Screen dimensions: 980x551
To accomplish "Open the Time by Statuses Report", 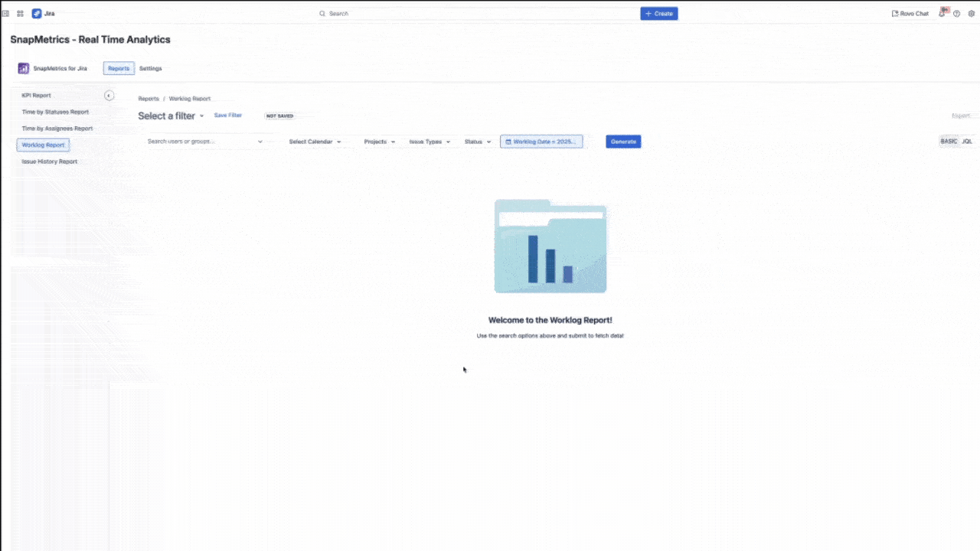I will coord(55,112).
